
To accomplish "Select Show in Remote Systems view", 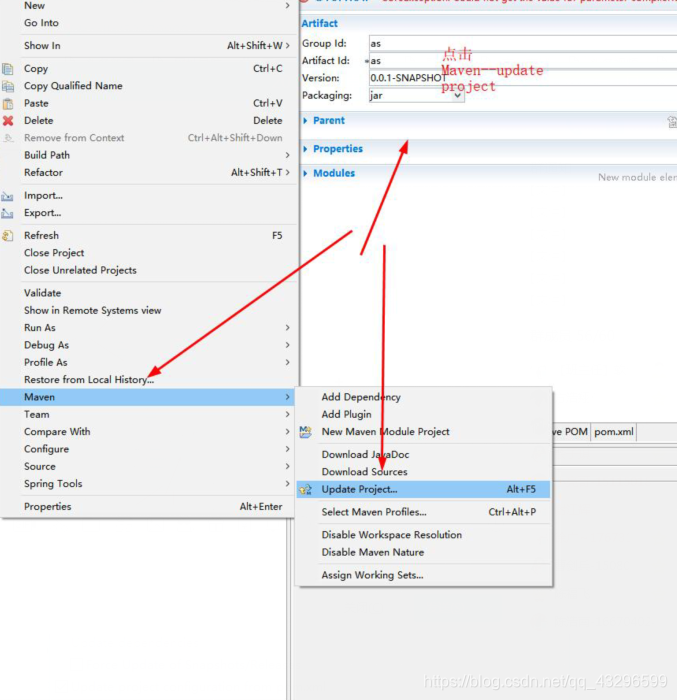I will point(92,310).
